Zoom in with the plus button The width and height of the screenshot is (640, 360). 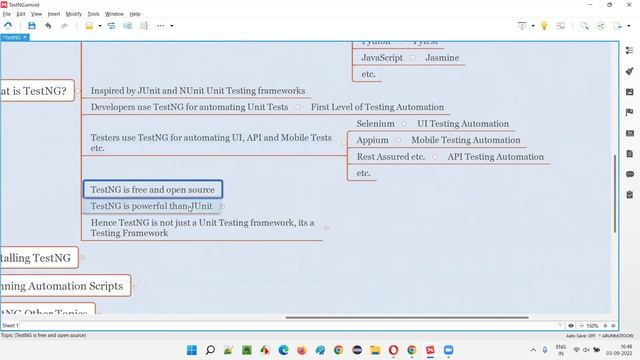[605, 325]
